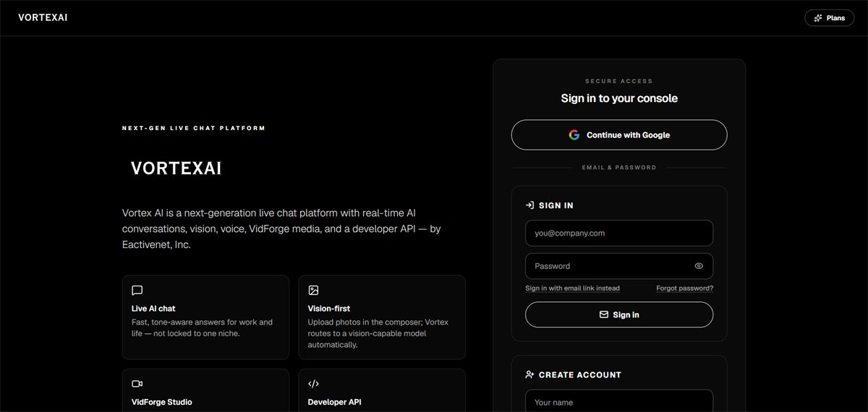The width and height of the screenshot is (868, 412).
Task: Click the SIGN IN section heading
Action: [556, 205]
